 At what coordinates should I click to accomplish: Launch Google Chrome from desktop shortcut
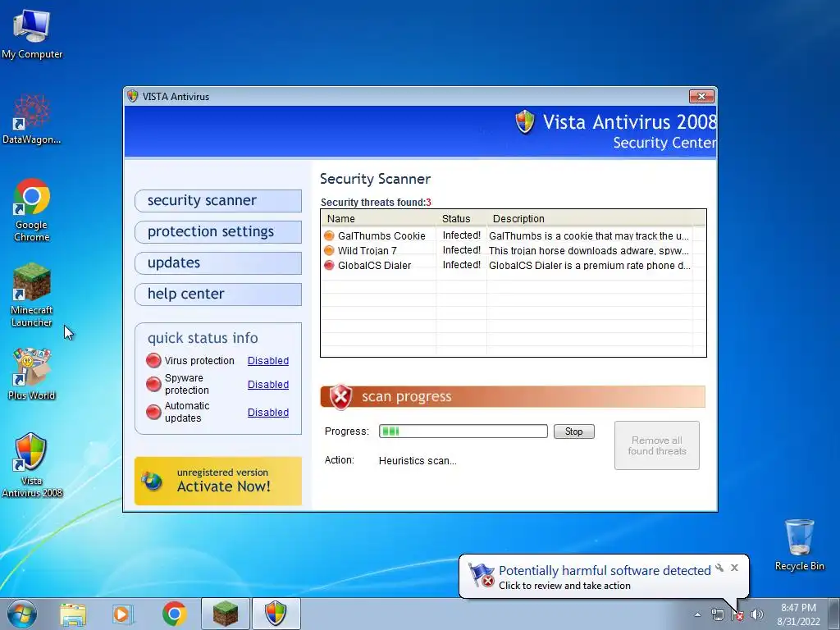pyautogui.click(x=32, y=210)
